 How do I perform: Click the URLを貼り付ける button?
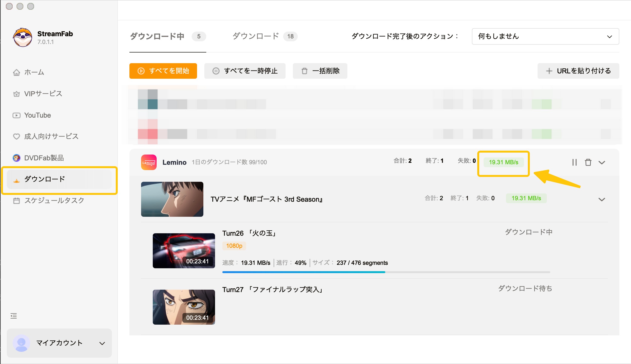click(578, 71)
